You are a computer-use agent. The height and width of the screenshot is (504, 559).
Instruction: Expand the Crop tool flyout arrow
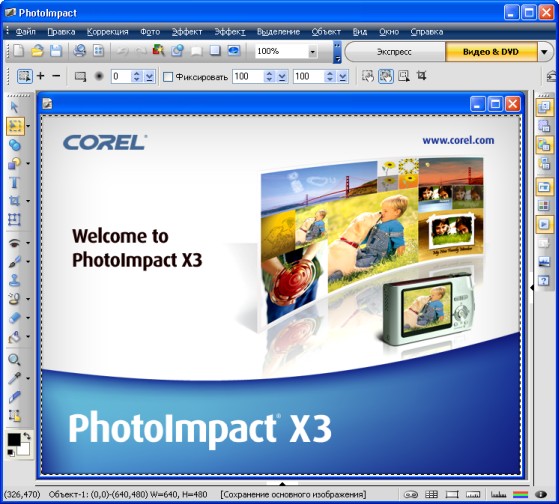(28, 201)
